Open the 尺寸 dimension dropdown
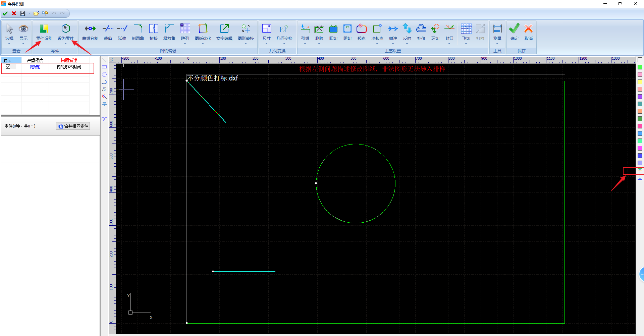Screen dimensions: 644x336 pyautogui.click(x=267, y=44)
